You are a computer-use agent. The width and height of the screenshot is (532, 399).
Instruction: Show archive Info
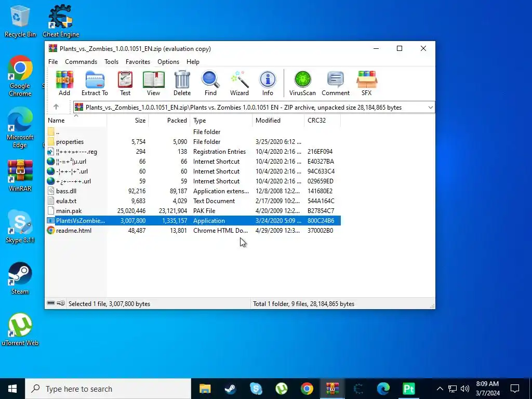[268, 83]
